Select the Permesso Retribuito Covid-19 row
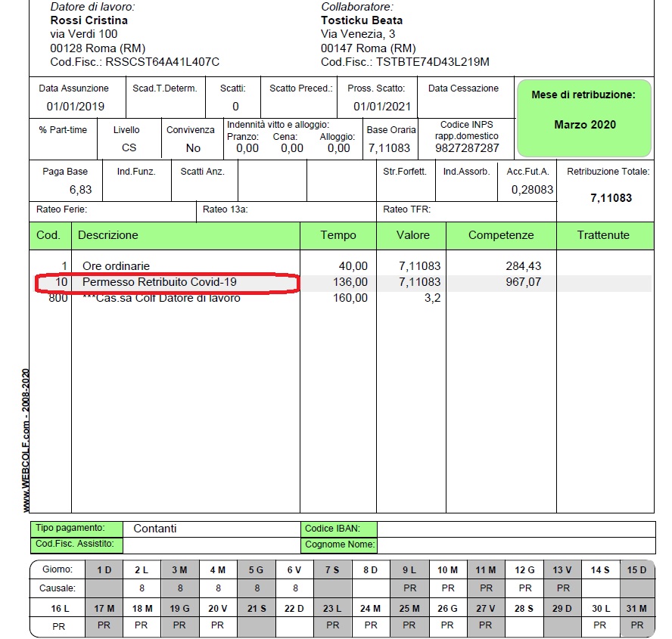Viewport: 672px width, 639px height. [x=159, y=282]
